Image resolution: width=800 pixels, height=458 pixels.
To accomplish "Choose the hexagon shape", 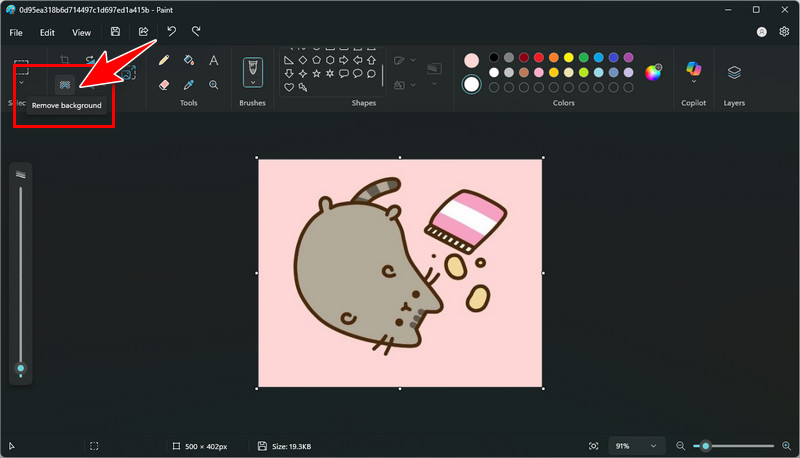I will tap(330, 60).
